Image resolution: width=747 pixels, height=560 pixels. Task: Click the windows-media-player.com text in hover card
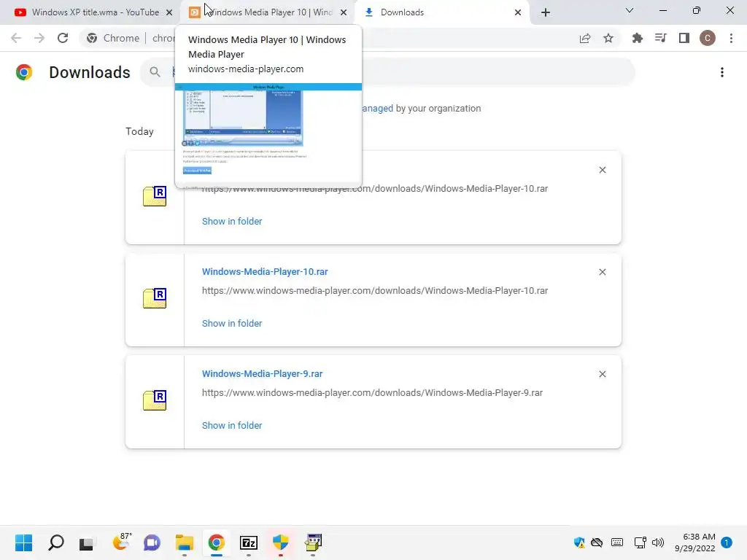(246, 69)
